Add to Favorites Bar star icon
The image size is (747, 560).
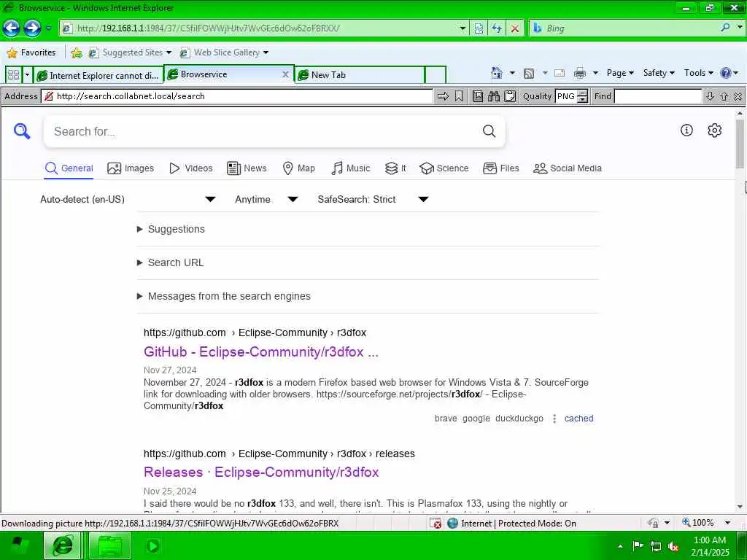[76, 52]
